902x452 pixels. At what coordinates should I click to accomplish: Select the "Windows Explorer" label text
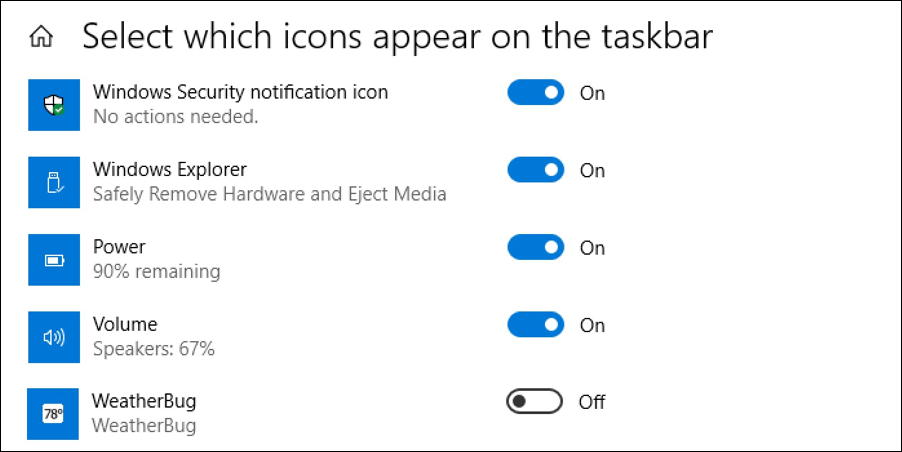coord(169,169)
